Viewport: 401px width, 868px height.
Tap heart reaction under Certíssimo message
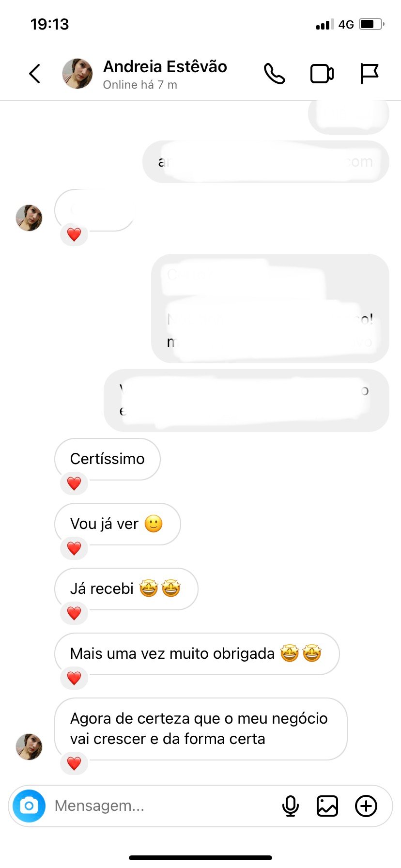(x=74, y=483)
